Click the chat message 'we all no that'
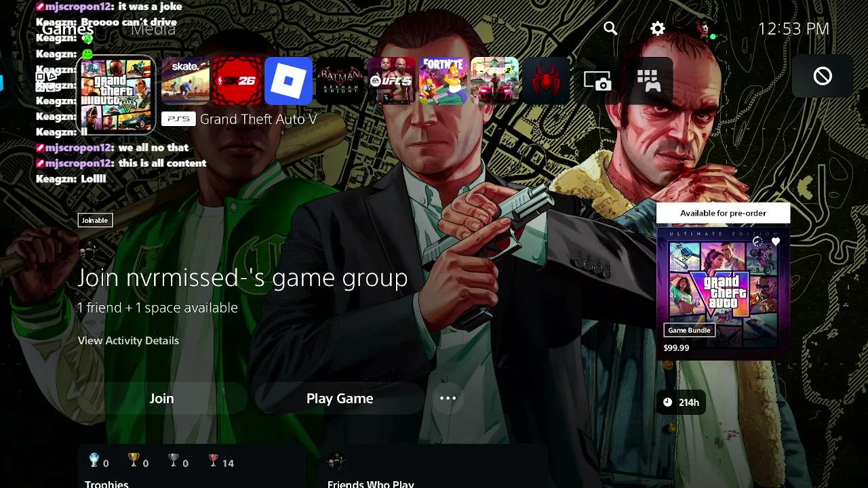868x488 pixels. [x=153, y=148]
